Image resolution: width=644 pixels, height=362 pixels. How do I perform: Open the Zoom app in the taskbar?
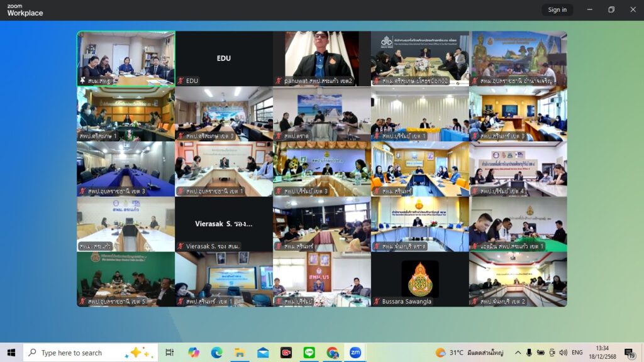click(x=355, y=353)
